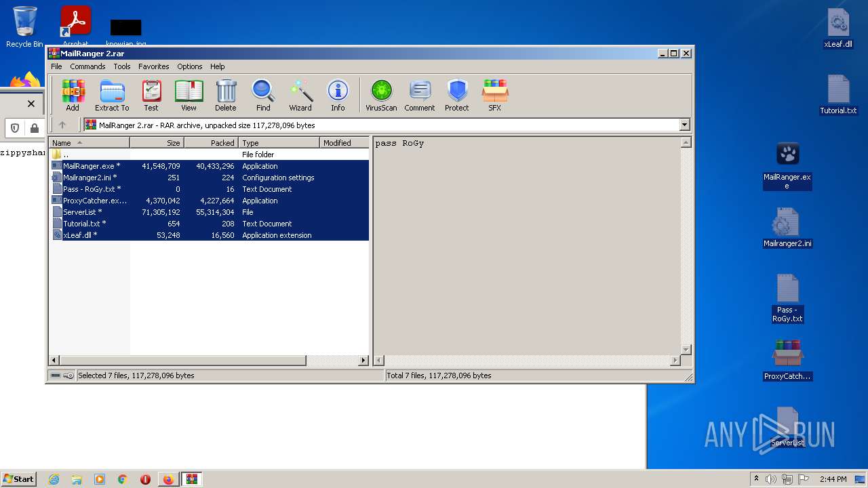Click the drive icon in status bar
The height and width of the screenshot is (488, 868).
tap(56, 375)
